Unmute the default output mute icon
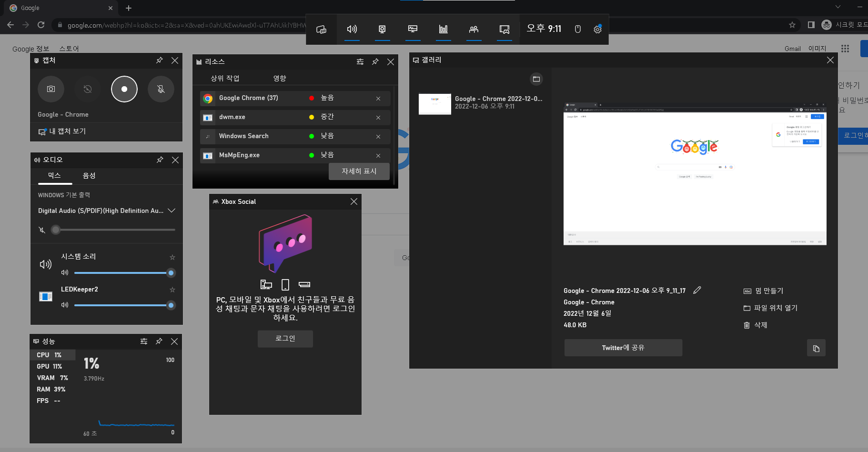This screenshot has width=868, height=452. point(42,230)
